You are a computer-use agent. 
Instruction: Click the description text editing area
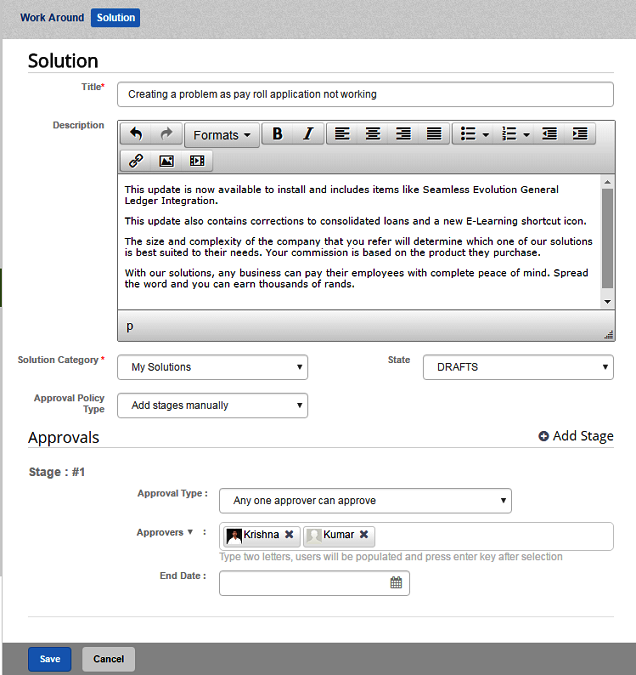pyautogui.click(x=359, y=242)
